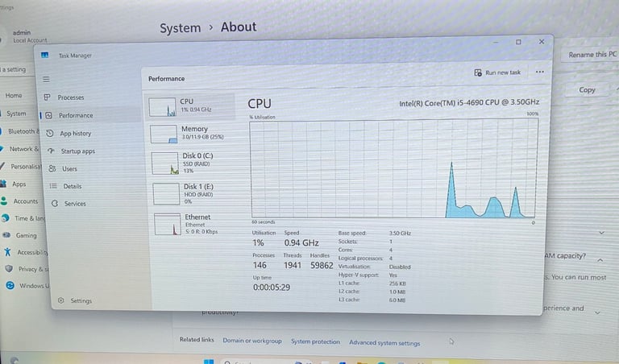Open Domain or workgroup link in Settings
Viewport: 619px width, 364px height.
pyautogui.click(x=251, y=341)
